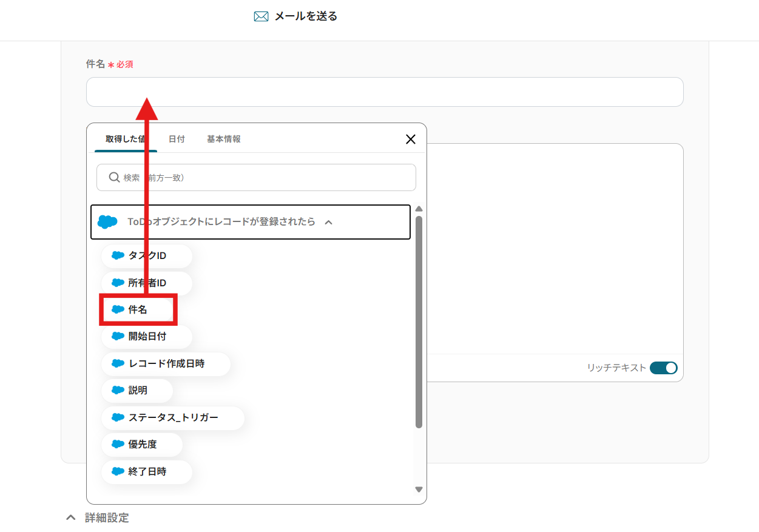Insert the 所有者ID value chip
Viewport: 759px width, 532px height.
pos(147,283)
